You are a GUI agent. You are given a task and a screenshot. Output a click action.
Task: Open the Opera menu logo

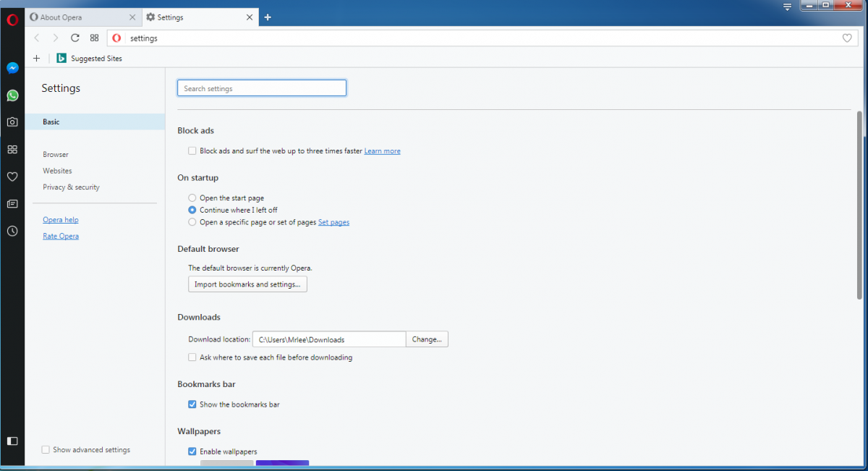12,20
